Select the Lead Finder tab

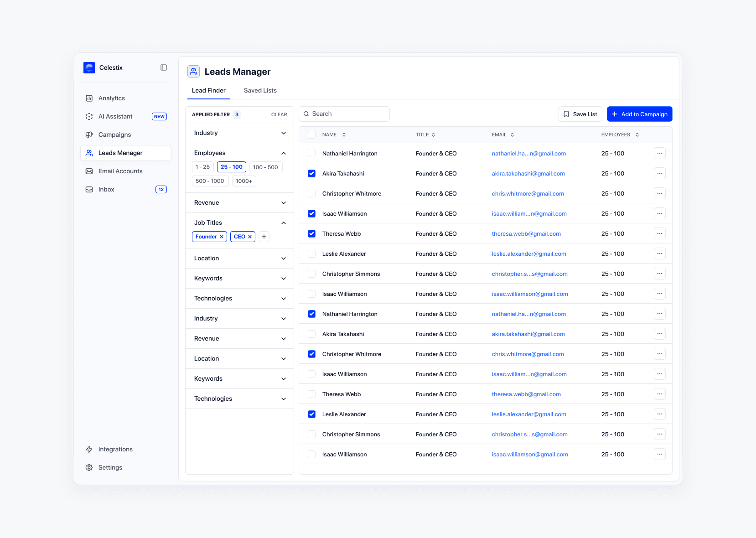pos(208,90)
